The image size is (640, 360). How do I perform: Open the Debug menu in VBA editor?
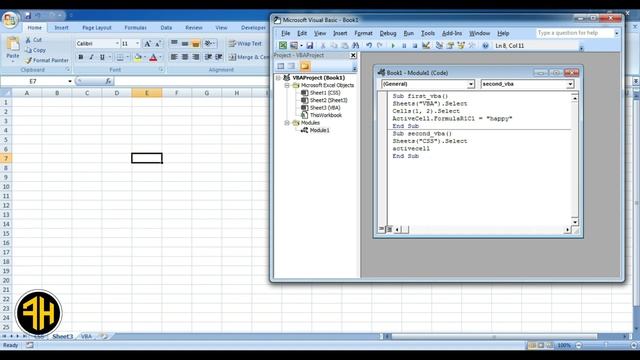click(x=388, y=33)
